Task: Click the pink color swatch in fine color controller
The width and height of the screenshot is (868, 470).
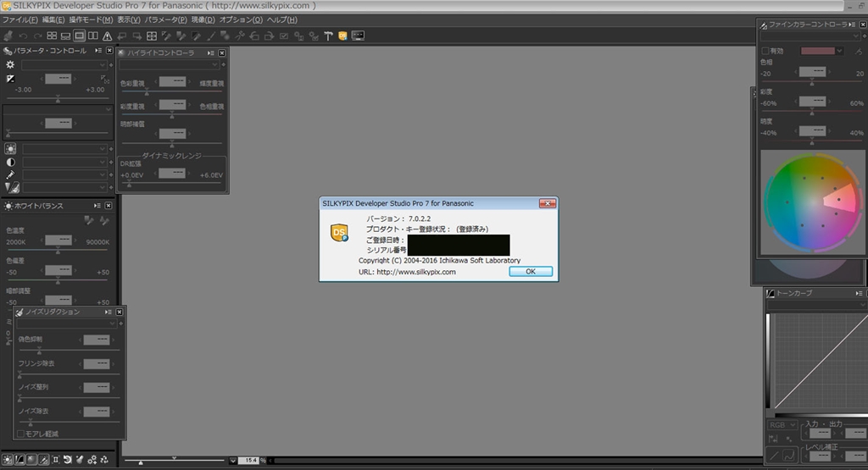Action: tap(818, 51)
